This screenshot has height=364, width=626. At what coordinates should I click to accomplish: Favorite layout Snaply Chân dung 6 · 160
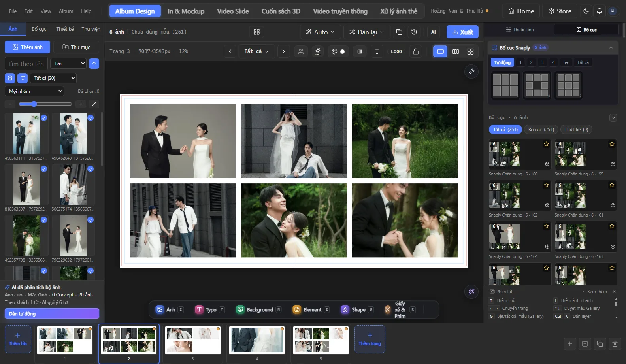pyautogui.click(x=547, y=144)
